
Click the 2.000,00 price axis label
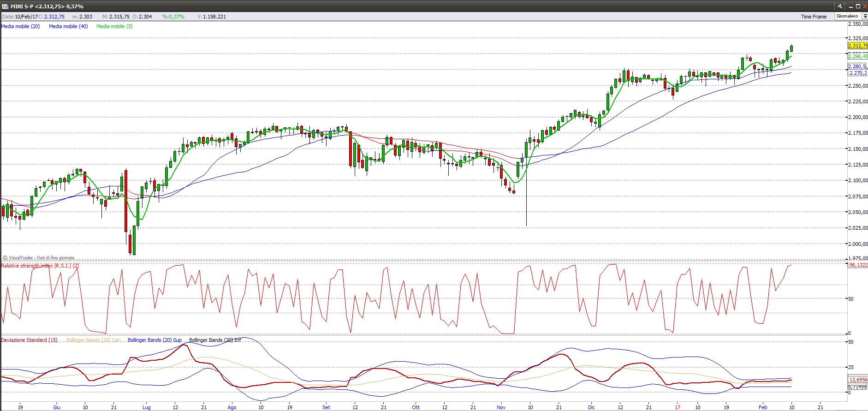click(x=858, y=244)
